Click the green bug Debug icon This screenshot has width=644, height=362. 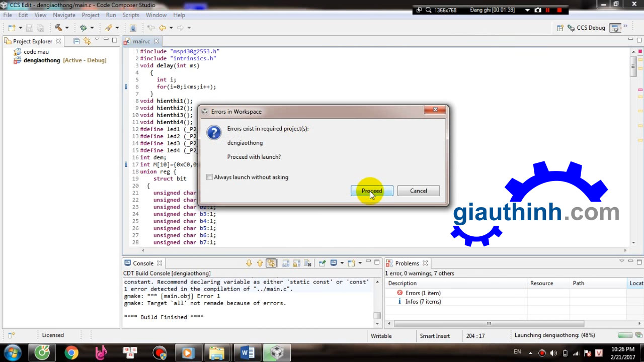[83, 28]
